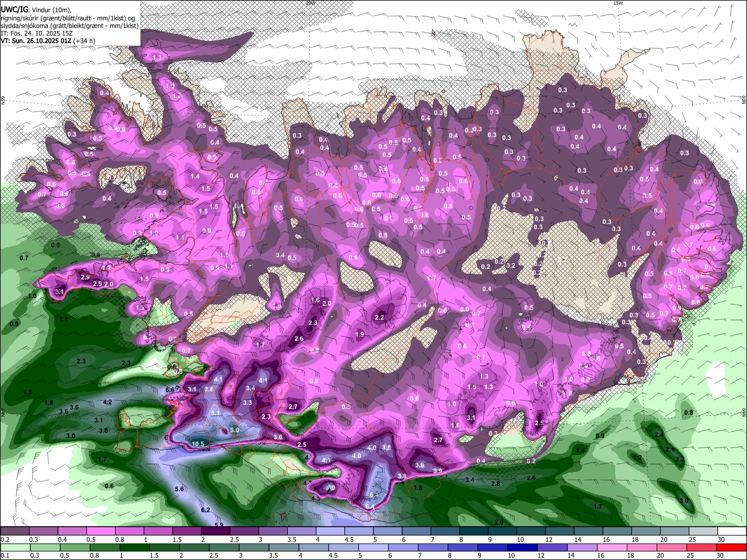Click the light pink swatch between 16 and 18, lower legend row
747x560 pixels.
[613, 548]
